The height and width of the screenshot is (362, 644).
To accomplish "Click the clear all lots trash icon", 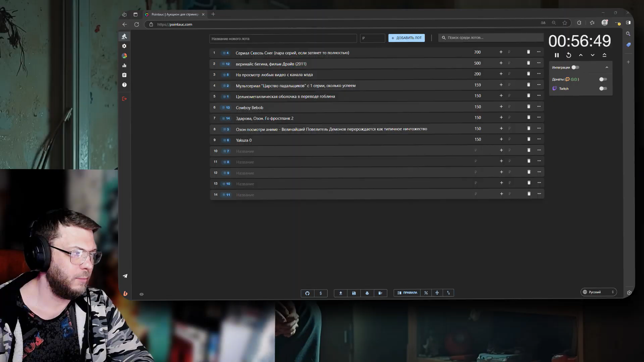I will pos(380,293).
